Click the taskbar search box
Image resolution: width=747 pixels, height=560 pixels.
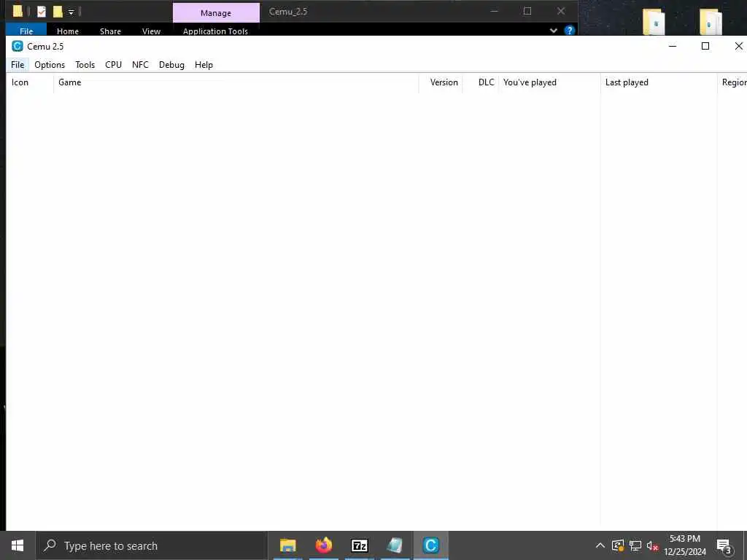[x=152, y=545]
